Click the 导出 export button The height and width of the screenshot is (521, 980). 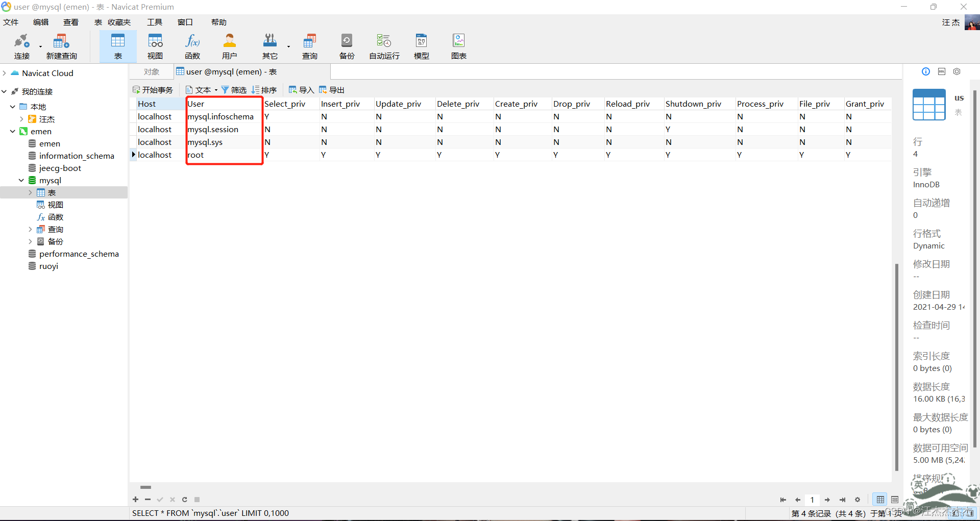pyautogui.click(x=332, y=90)
